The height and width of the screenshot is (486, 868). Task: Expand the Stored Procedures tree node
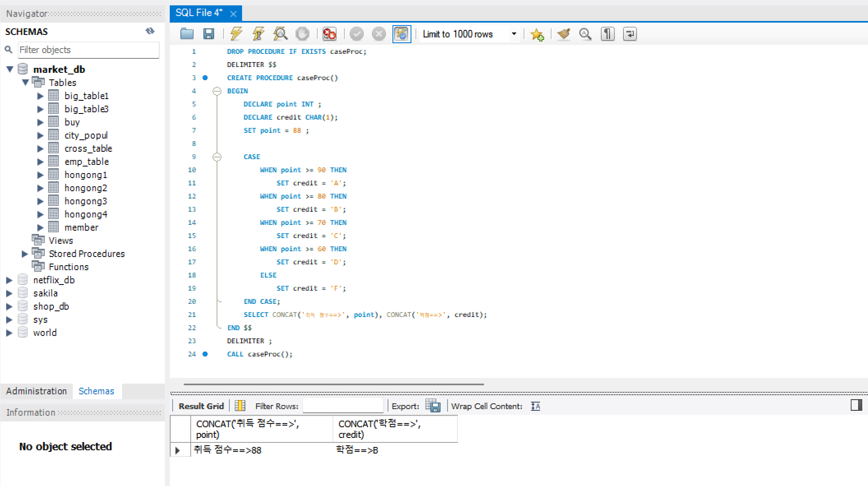click(x=25, y=254)
